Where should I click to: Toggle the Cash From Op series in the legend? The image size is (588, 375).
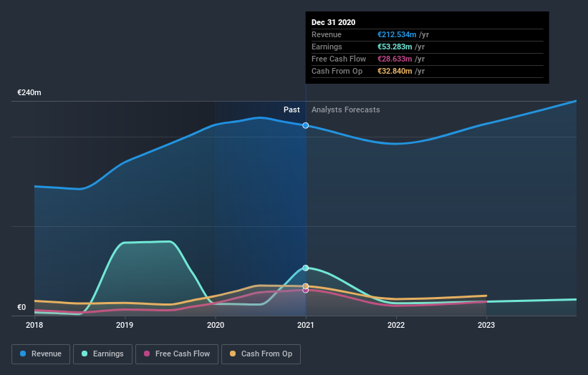(261, 354)
